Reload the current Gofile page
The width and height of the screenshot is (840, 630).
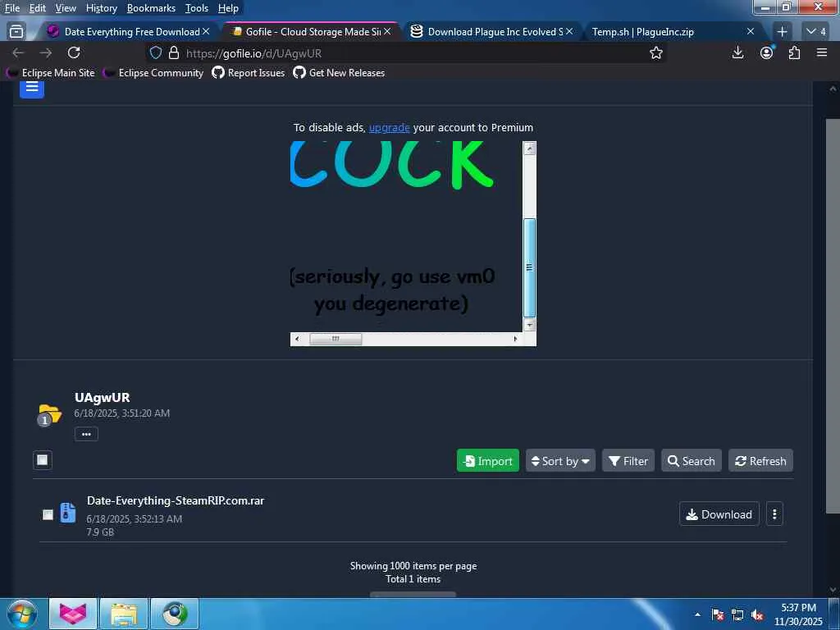click(x=74, y=52)
